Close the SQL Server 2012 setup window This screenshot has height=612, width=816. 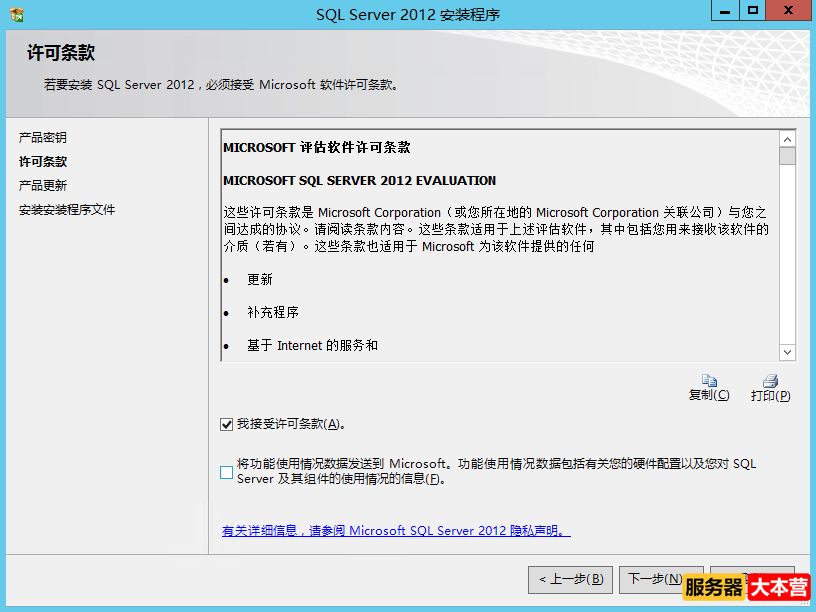[788, 10]
